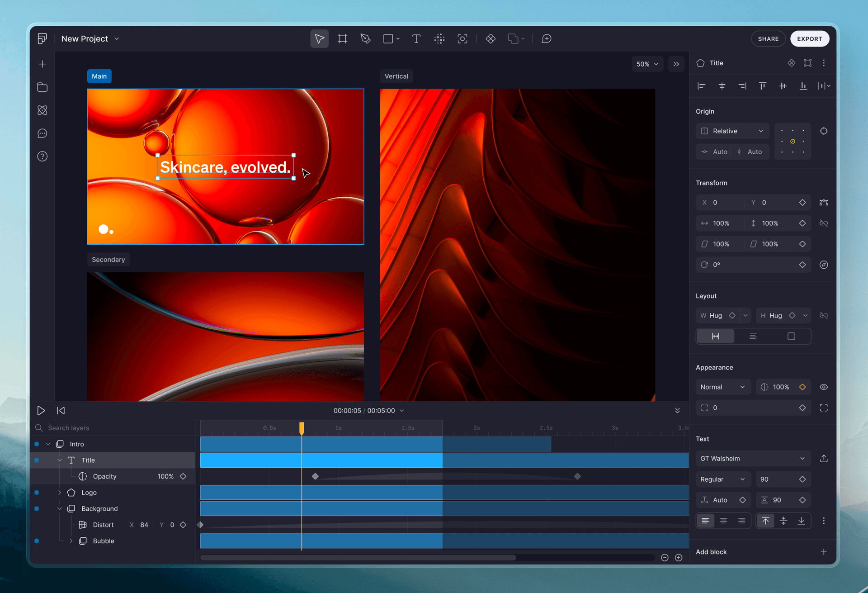This screenshot has width=868, height=593.
Task: Open the GT Walsheim font dropdown
Action: pyautogui.click(x=753, y=459)
